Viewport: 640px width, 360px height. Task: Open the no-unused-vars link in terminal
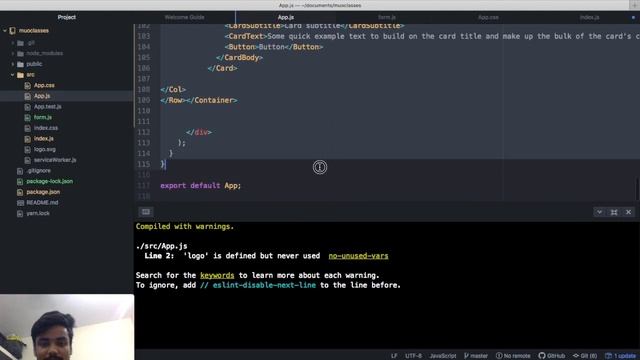(358, 256)
